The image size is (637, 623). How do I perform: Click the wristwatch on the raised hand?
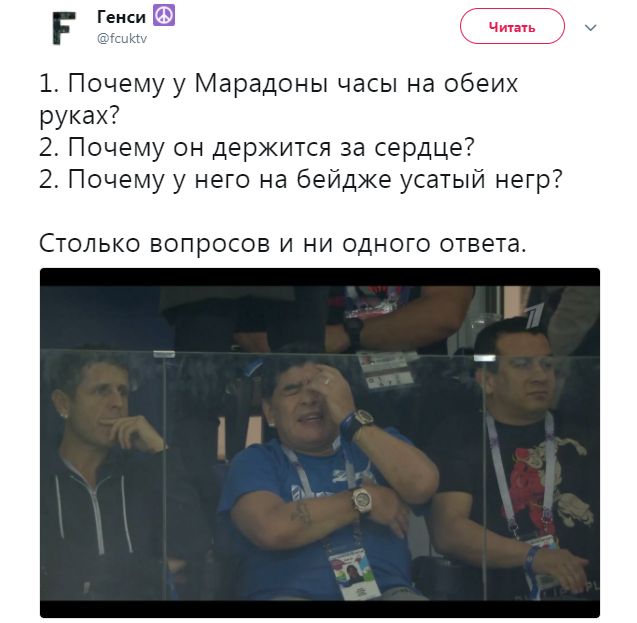tap(358, 421)
